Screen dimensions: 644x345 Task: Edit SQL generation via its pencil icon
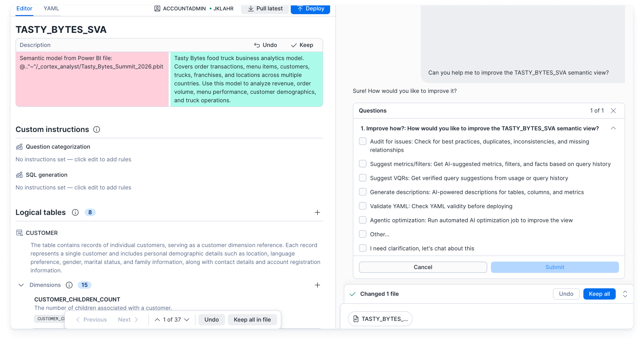pos(19,175)
